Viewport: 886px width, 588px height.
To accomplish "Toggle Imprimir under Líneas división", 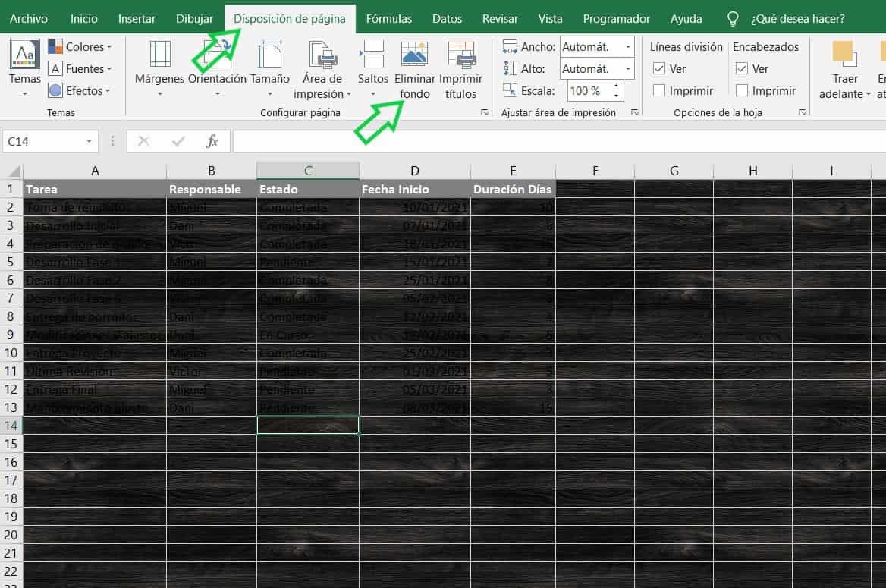I will pos(659,90).
